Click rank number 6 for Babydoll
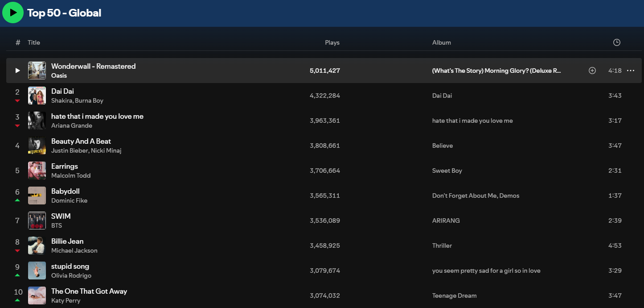 click(17, 192)
